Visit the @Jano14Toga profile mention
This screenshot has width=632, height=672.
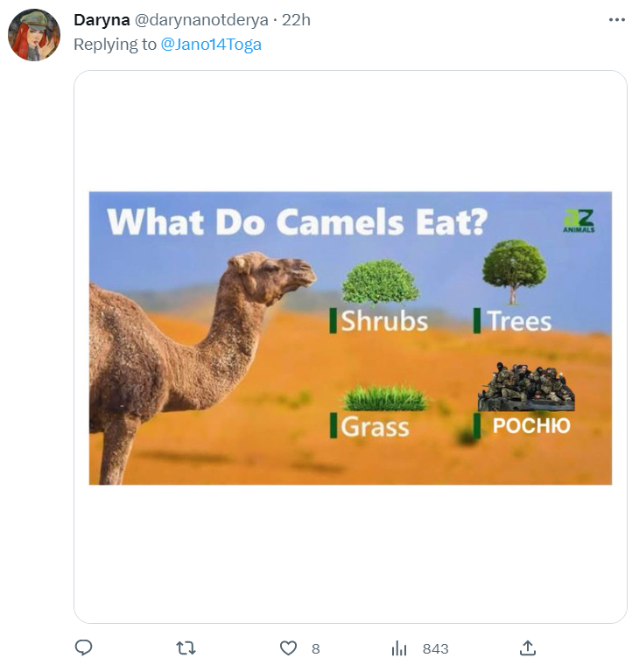click(x=211, y=45)
